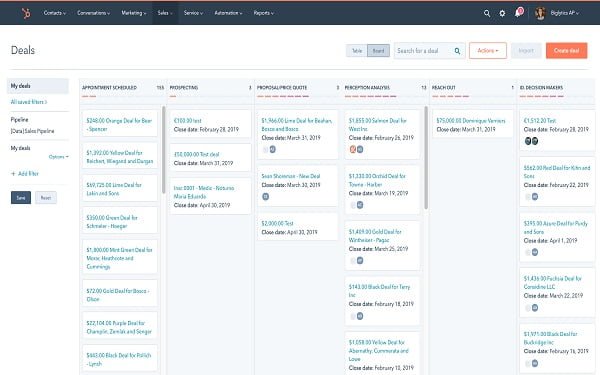The height and width of the screenshot is (375, 600).
Task: Open the Automation menu
Action: [x=228, y=13]
